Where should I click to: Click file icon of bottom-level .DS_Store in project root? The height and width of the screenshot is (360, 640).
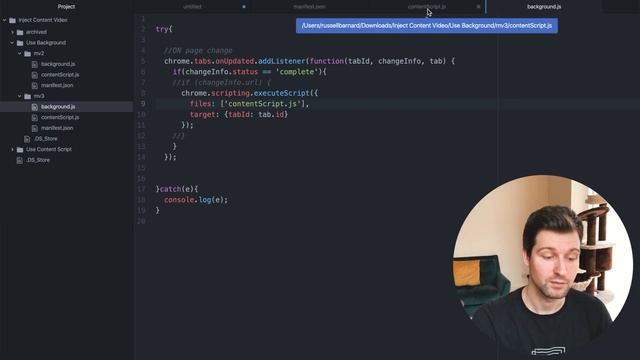(19, 160)
